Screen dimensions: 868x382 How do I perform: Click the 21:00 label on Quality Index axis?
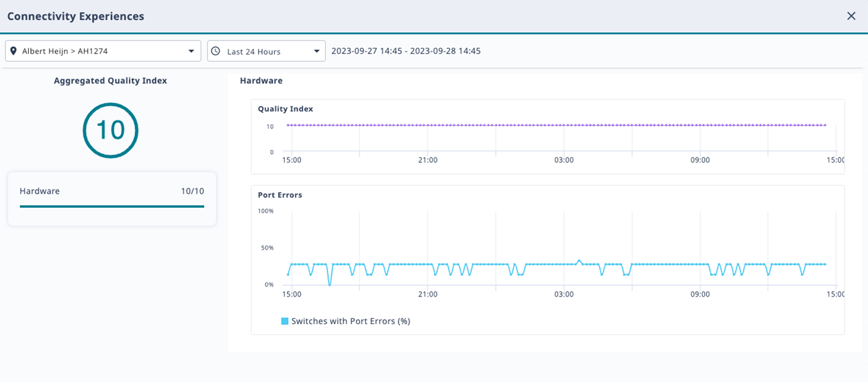427,160
